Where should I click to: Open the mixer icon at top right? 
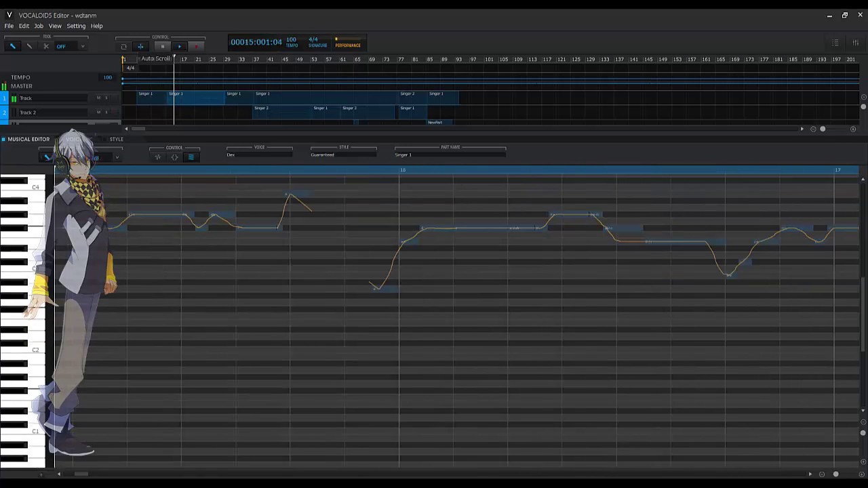click(856, 43)
